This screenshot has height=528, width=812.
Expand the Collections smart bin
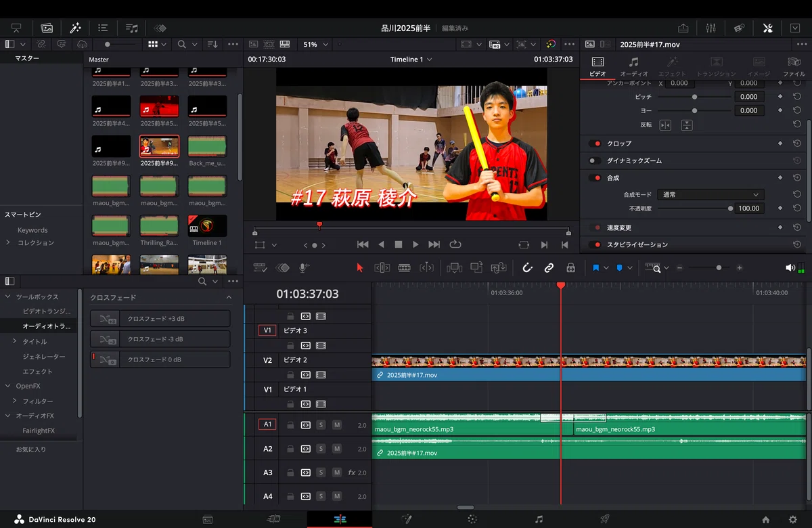coord(7,242)
